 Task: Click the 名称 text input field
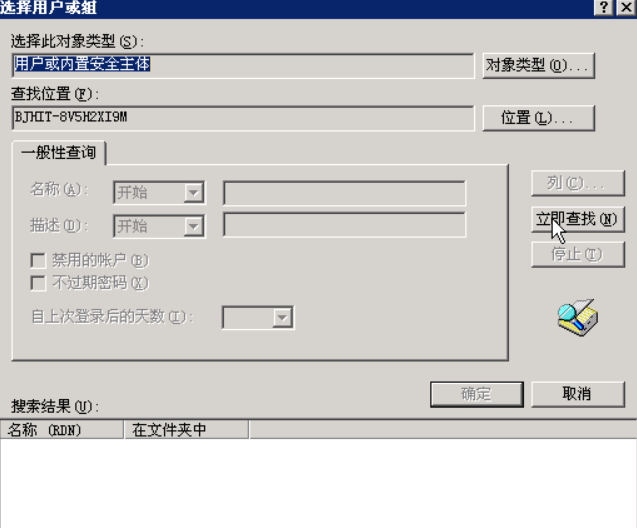coord(344,193)
